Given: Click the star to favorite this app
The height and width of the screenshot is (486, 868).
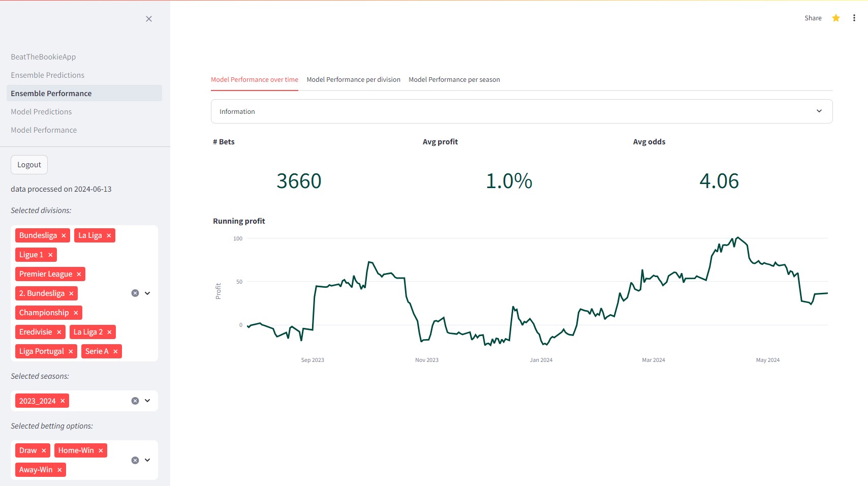Looking at the screenshot, I should pos(835,18).
